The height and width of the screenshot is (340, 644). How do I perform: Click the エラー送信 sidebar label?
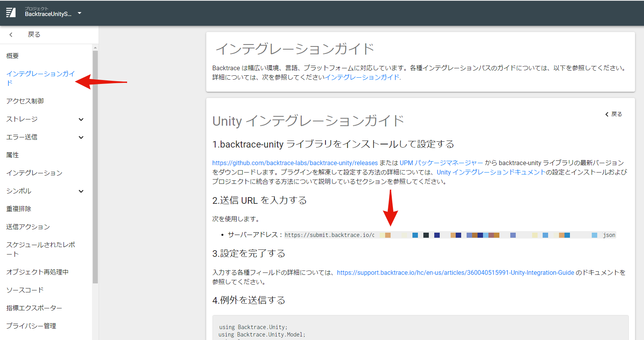[x=22, y=137]
